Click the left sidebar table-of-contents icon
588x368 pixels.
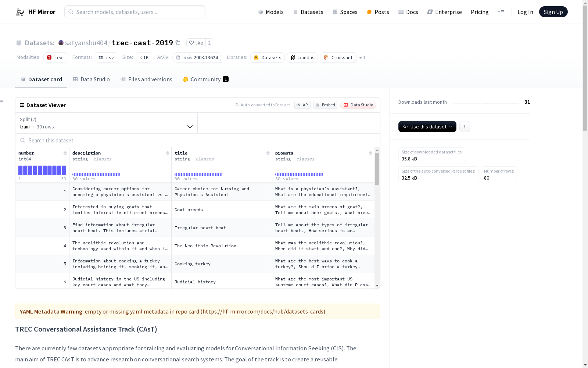click(2, 102)
